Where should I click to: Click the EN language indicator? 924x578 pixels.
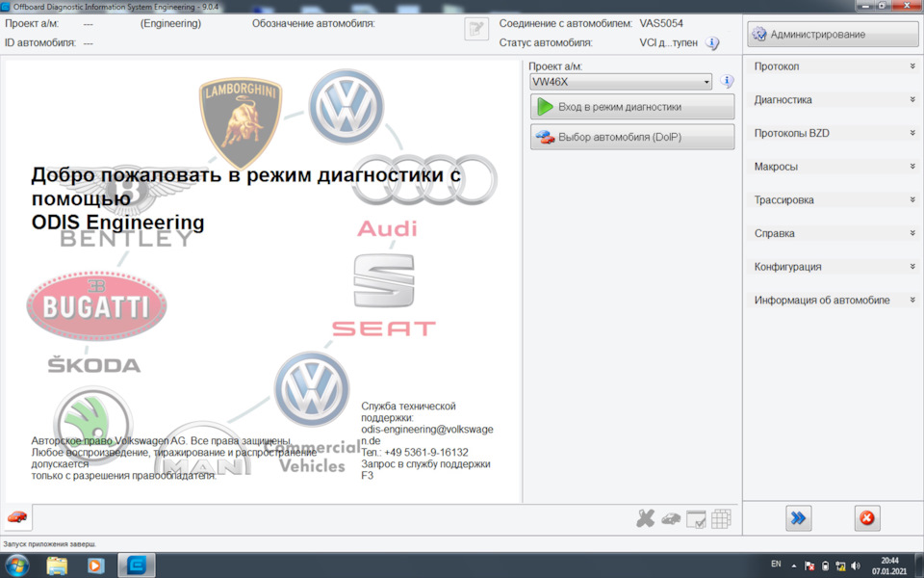[776, 565]
